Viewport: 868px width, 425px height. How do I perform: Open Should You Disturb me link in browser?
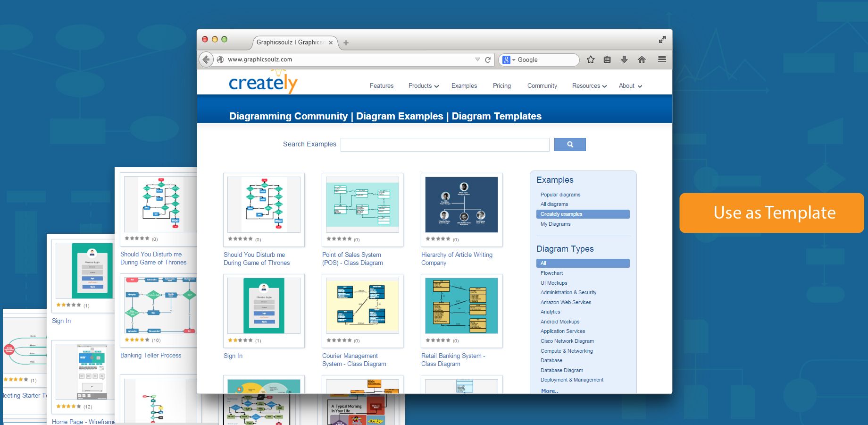(257, 259)
